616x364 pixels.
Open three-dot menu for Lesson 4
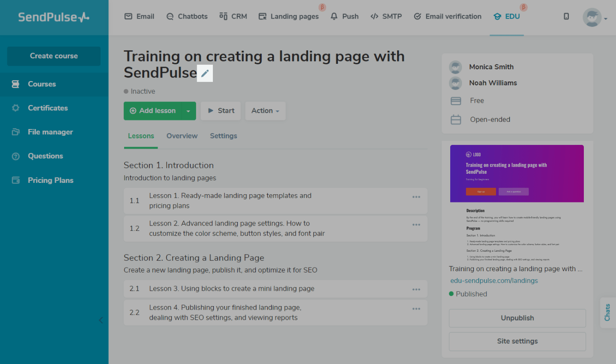416,309
